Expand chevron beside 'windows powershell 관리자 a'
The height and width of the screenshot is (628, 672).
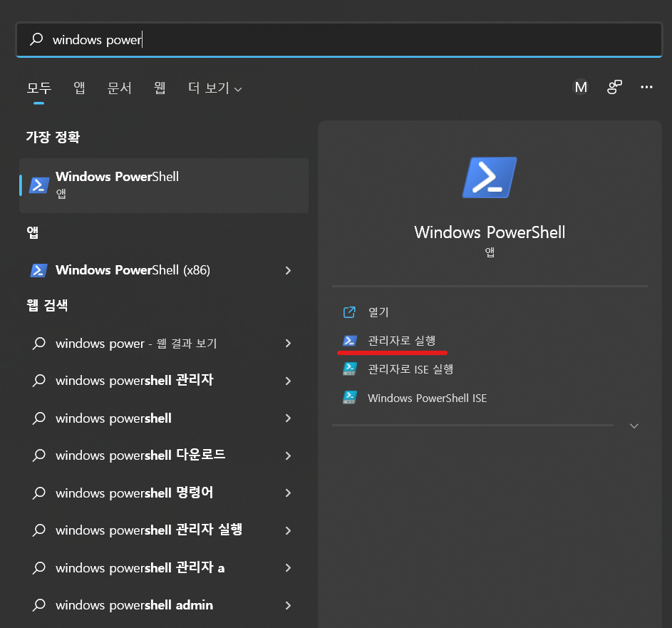point(288,568)
